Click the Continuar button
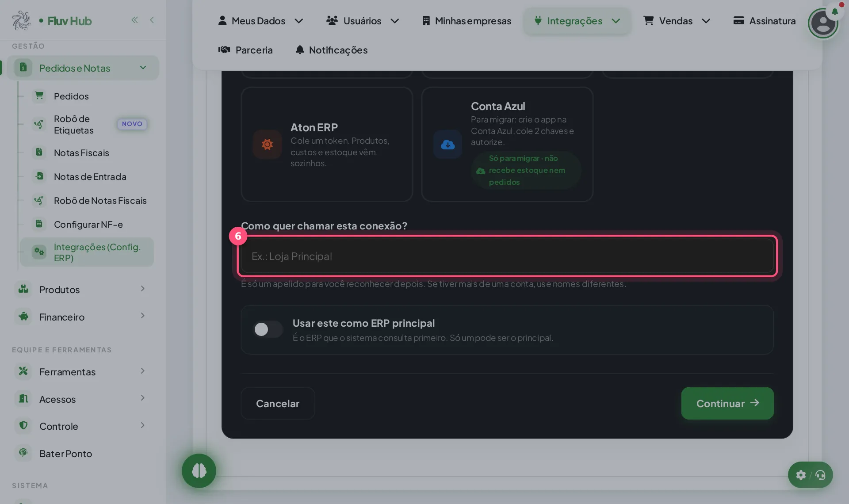849x504 pixels. point(727,403)
